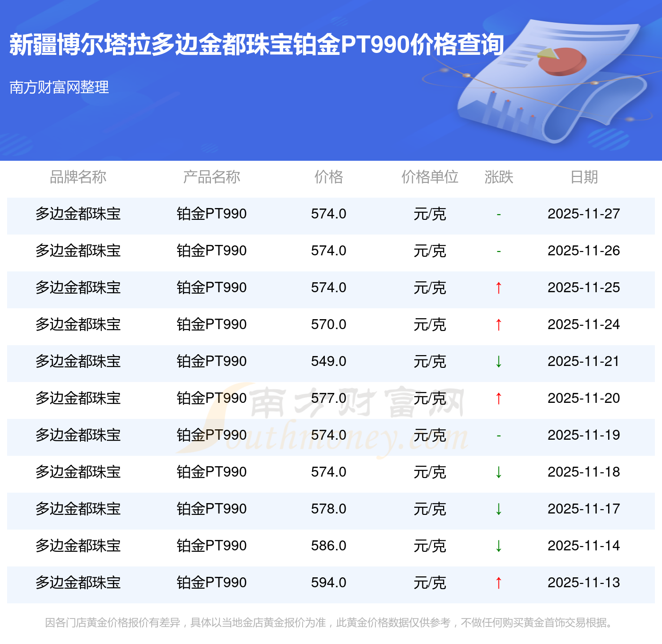Click 多边金都珠宝 in the 2025-11-13 row
This screenshot has width=662, height=644.
pyautogui.click(x=78, y=583)
